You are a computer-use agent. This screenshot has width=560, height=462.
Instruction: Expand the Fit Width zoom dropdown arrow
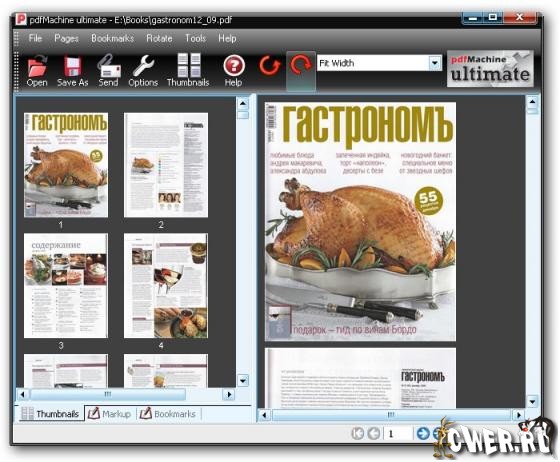(435, 64)
